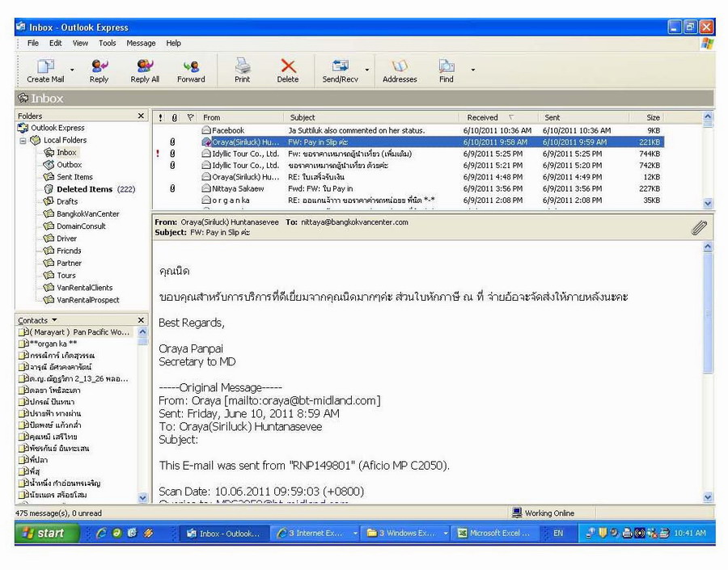Click the Reply toolbar icon
The image size is (728, 570).
(x=99, y=70)
